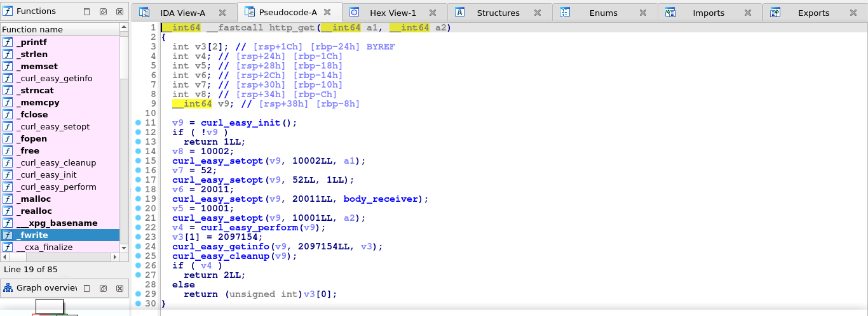Close the Graph overview panel
Viewport: 868px width, 316px height.
click(x=119, y=288)
